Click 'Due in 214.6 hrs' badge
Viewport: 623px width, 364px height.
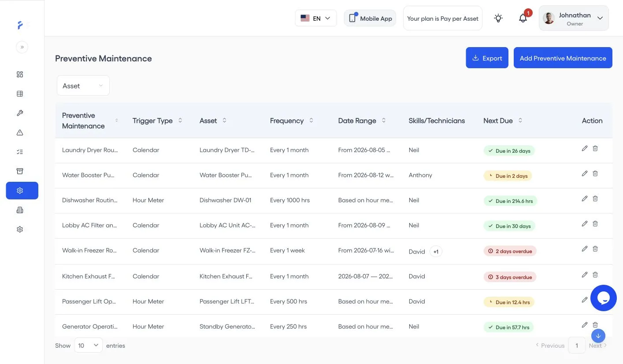tap(510, 201)
